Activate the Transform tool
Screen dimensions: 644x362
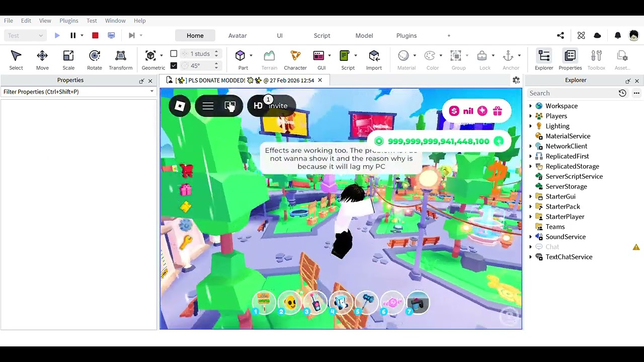(x=121, y=60)
